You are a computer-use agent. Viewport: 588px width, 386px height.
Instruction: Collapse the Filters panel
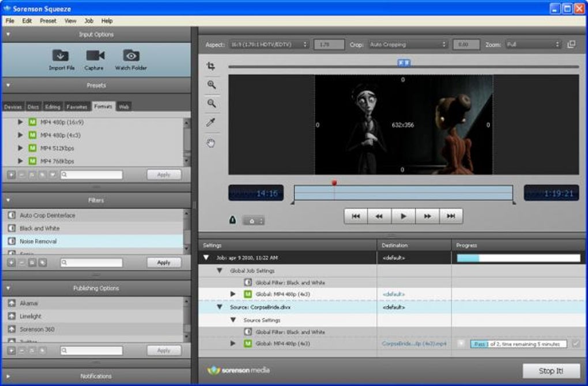(x=8, y=200)
